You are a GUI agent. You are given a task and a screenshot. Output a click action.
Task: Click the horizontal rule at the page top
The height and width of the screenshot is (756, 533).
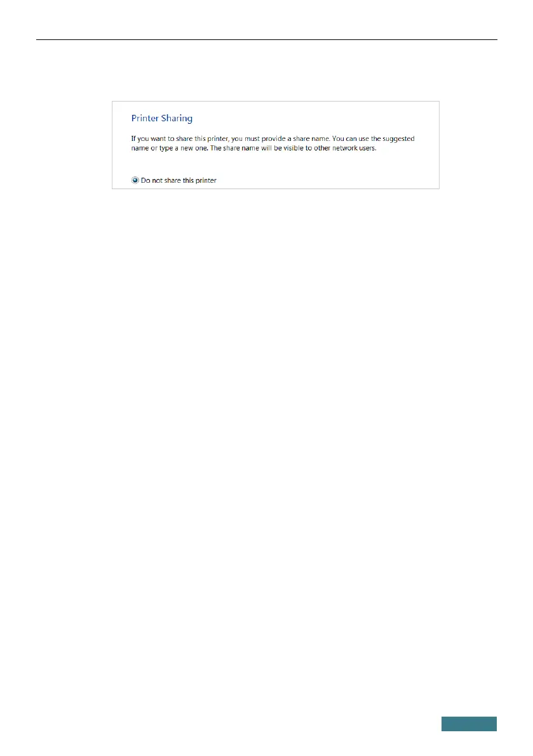[266, 39]
